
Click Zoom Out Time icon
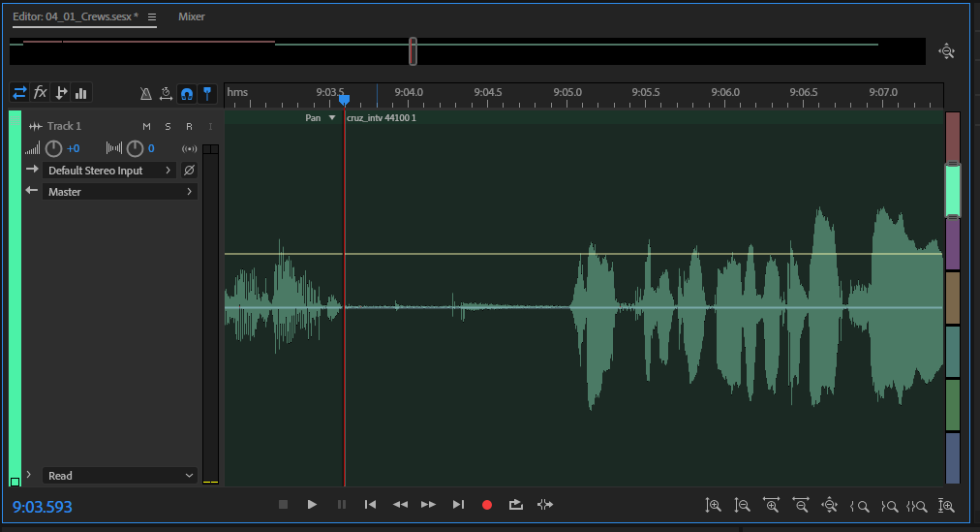pyautogui.click(x=801, y=505)
